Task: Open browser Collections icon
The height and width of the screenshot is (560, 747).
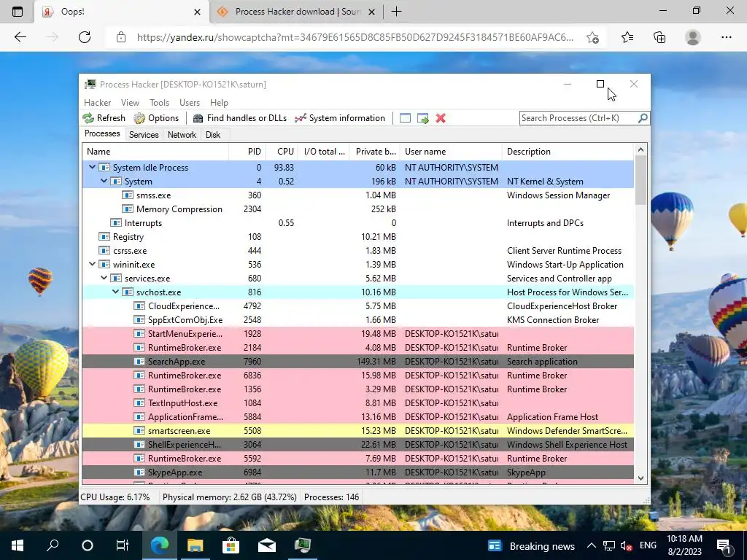Action: coord(659,37)
